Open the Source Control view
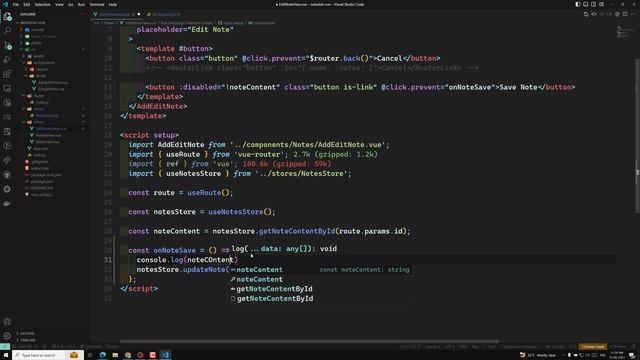This screenshot has width=640, height=360. tap(7, 45)
